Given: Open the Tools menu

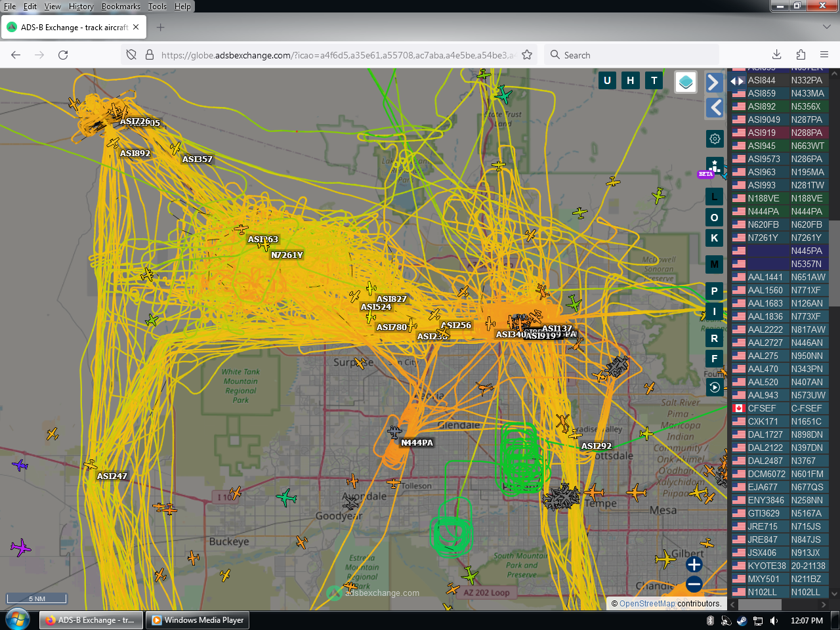Looking at the screenshot, I should click(157, 7).
